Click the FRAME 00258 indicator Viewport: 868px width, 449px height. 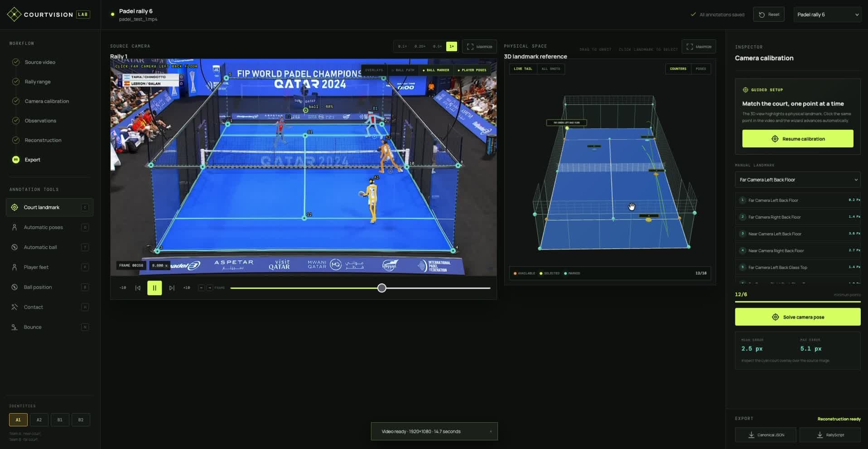[131, 265]
